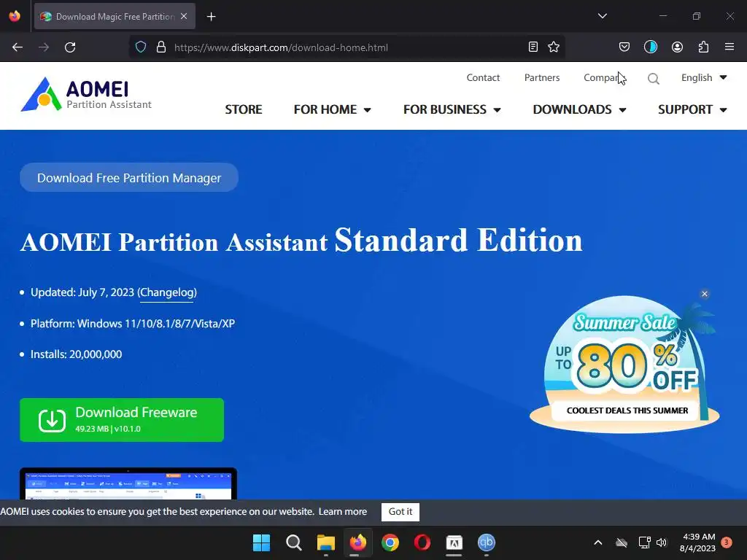Click the half-circle dark mode extension icon
This screenshot has height=560, width=747.
pyautogui.click(x=651, y=47)
